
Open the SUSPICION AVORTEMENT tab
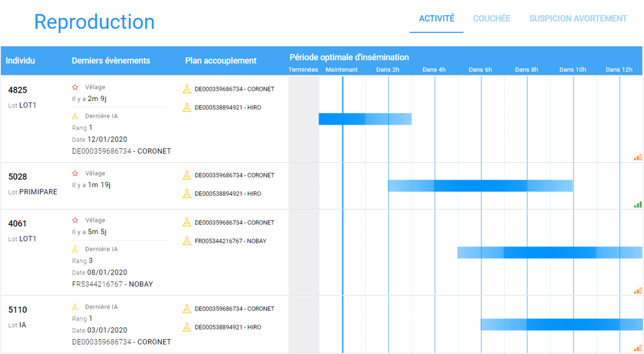pos(578,19)
